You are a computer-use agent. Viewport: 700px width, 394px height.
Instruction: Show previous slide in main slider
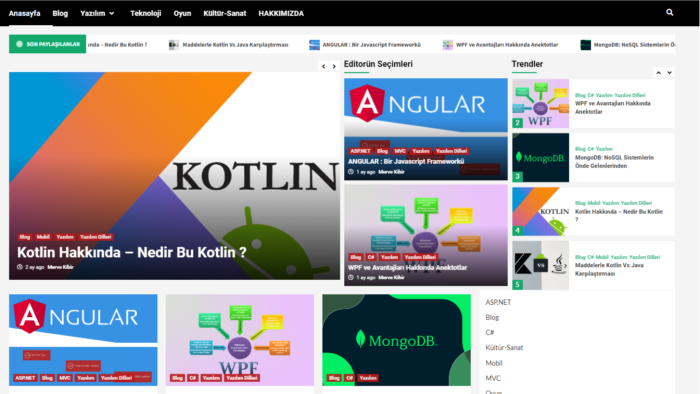tap(324, 66)
